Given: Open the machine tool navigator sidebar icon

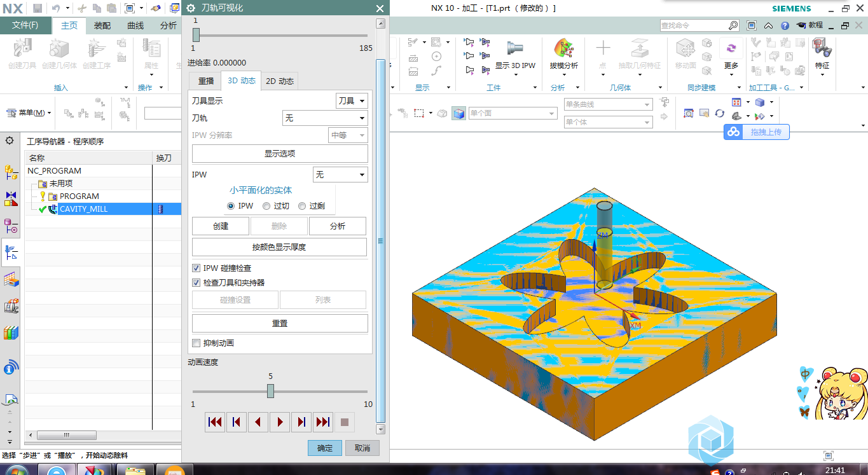Looking at the screenshot, I should click(x=11, y=306).
